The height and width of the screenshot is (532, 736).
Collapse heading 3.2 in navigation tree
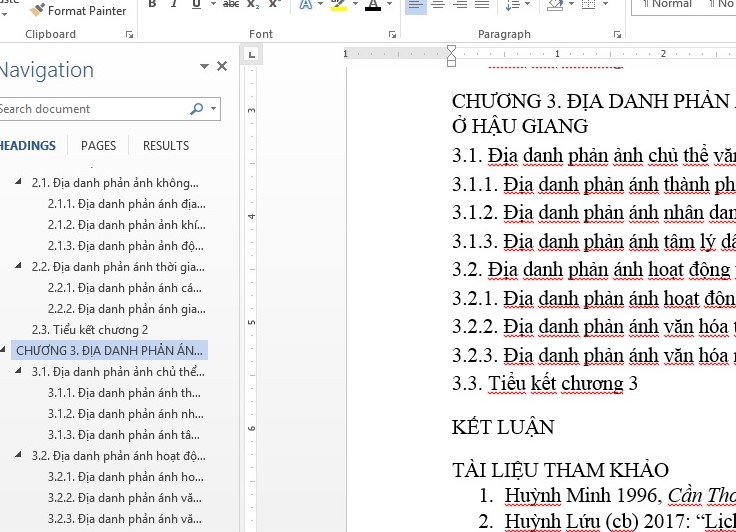tap(18, 455)
